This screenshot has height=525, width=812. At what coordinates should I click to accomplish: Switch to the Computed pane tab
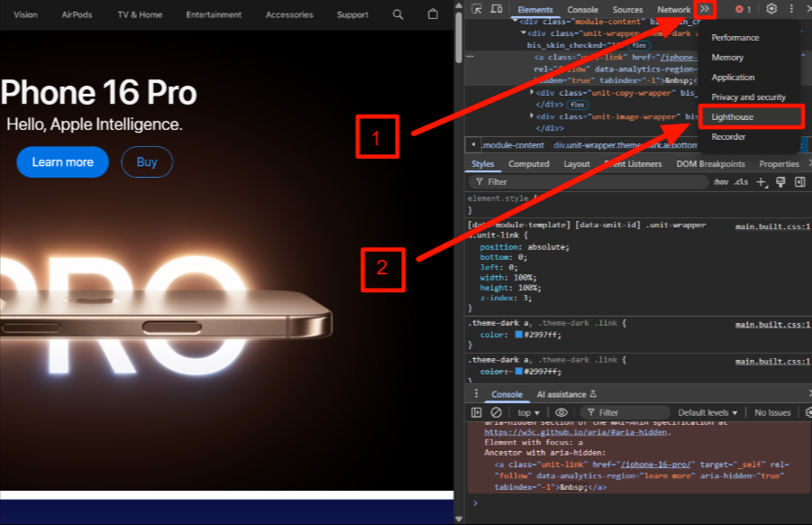[529, 164]
